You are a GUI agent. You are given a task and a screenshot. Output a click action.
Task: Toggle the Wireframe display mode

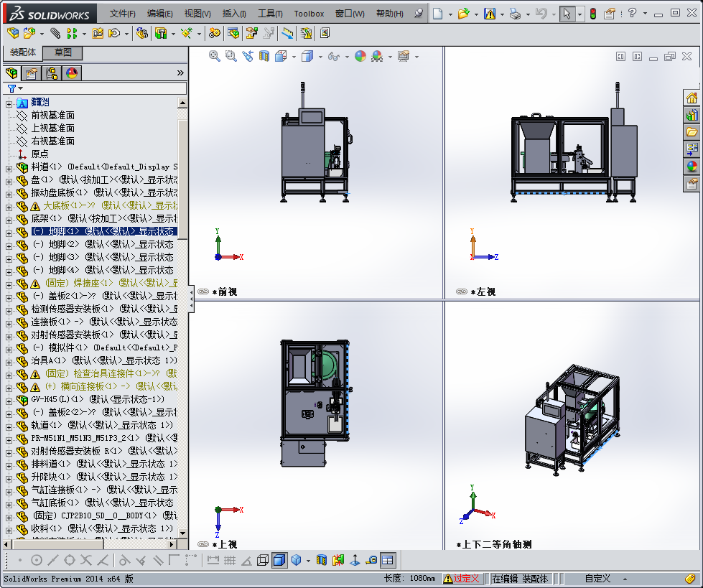click(x=263, y=560)
